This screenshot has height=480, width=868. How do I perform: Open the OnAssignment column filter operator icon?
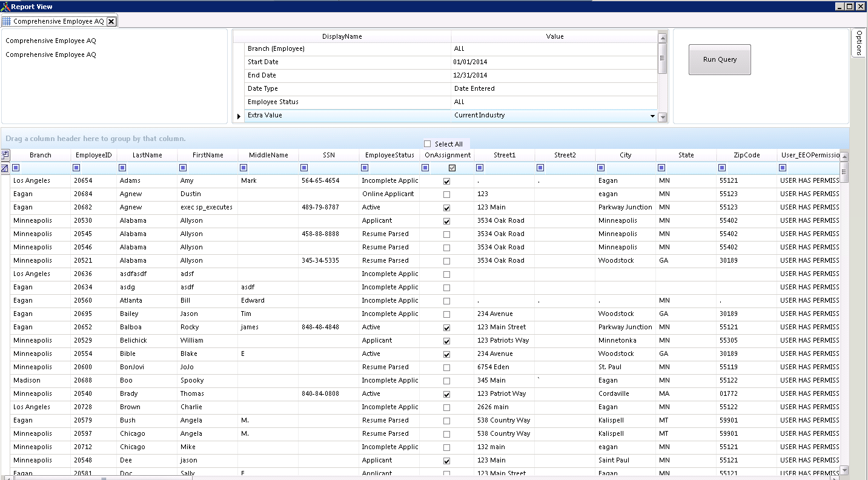coord(425,168)
